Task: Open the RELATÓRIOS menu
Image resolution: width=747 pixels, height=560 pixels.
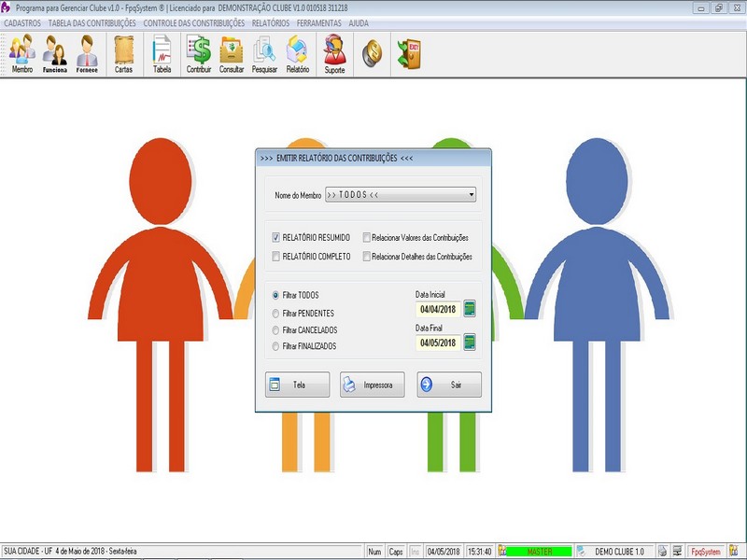Action: [x=271, y=22]
